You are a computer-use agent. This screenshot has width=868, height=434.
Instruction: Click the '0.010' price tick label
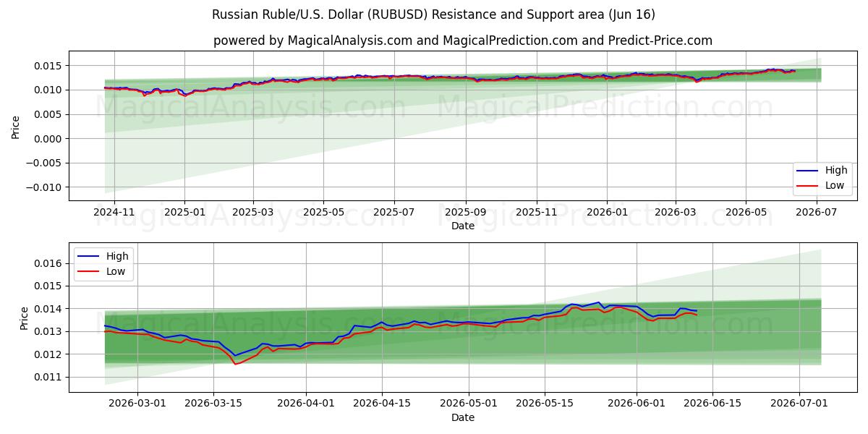coord(48,90)
